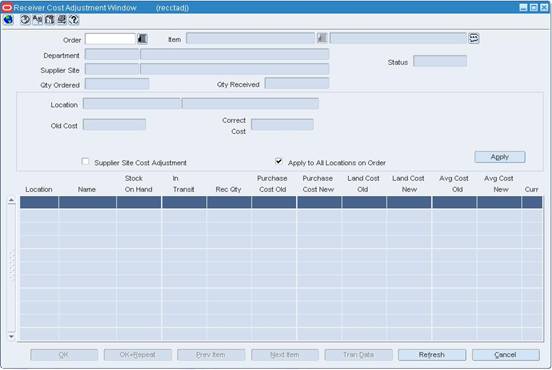Click the globe icon in the toolbar
Image resolution: width=552 pixels, height=370 pixels.
pyautogui.click(x=8, y=20)
